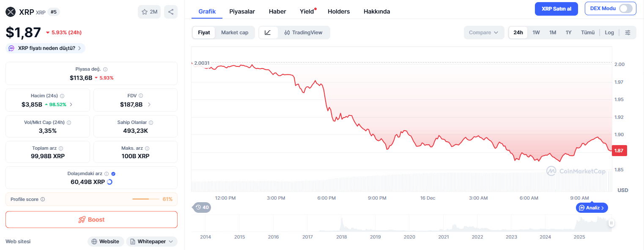The image size is (644, 250).
Task: Toggle Log scale on chart
Action: click(x=609, y=33)
